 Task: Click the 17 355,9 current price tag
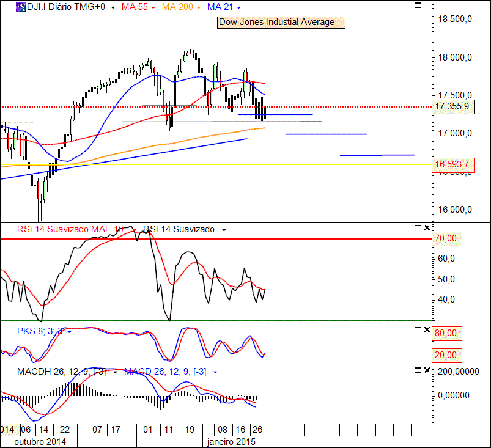click(453, 107)
